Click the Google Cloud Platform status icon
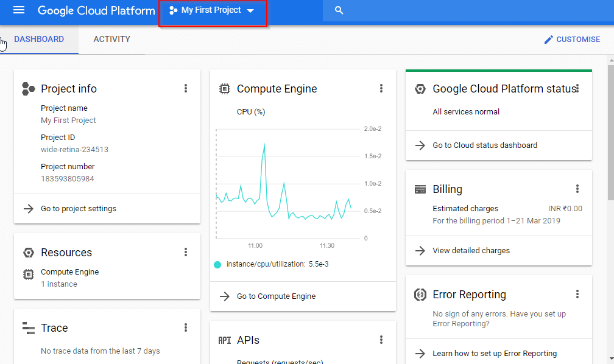The width and height of the screenshot is (614, 364). coord(420,89)
